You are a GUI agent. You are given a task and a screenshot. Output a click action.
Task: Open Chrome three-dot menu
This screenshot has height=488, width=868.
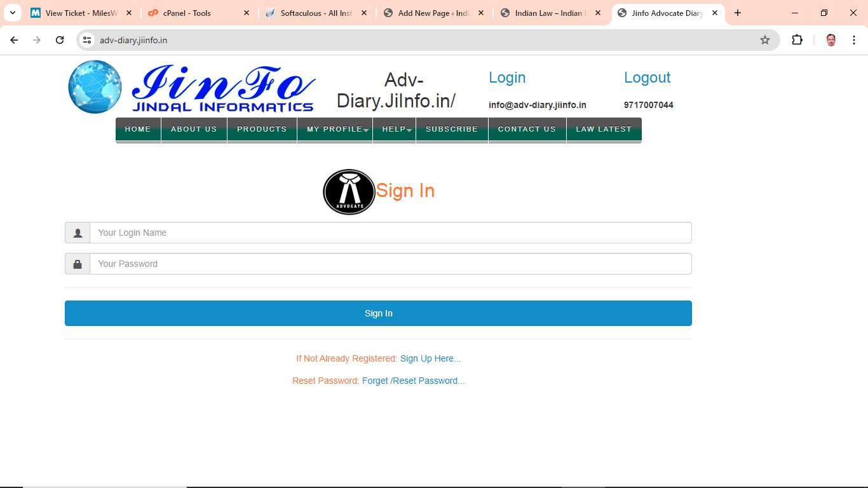click(x=854, y=40)
